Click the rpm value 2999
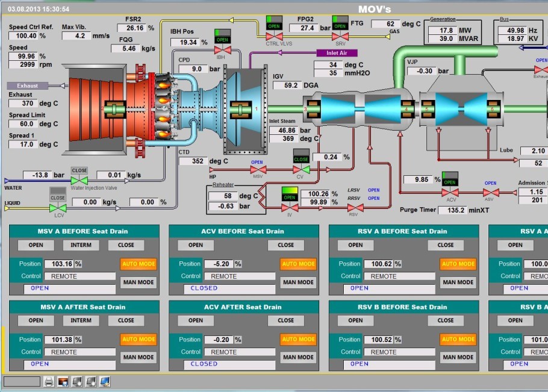Viewport: 548px width, 392px height. 23,64
